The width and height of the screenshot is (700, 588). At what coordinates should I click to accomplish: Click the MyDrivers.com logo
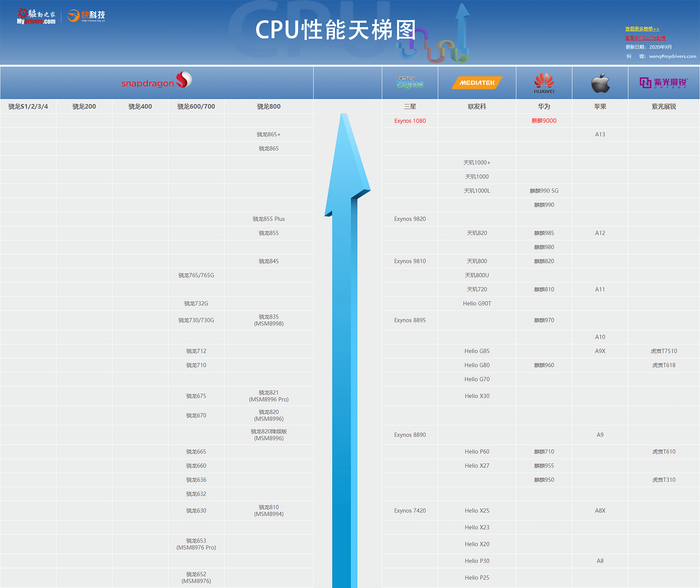[x=36, y=16]
